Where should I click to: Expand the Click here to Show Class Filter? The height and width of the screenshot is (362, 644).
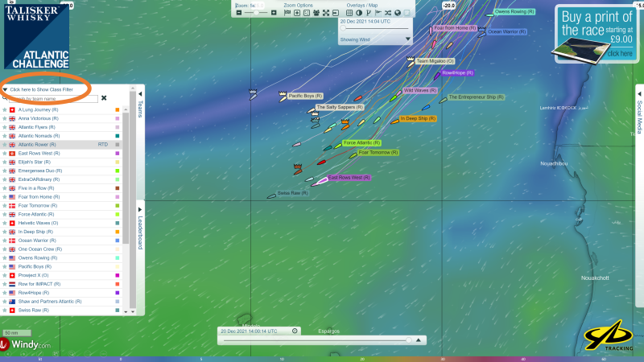(x=41, y=89)
